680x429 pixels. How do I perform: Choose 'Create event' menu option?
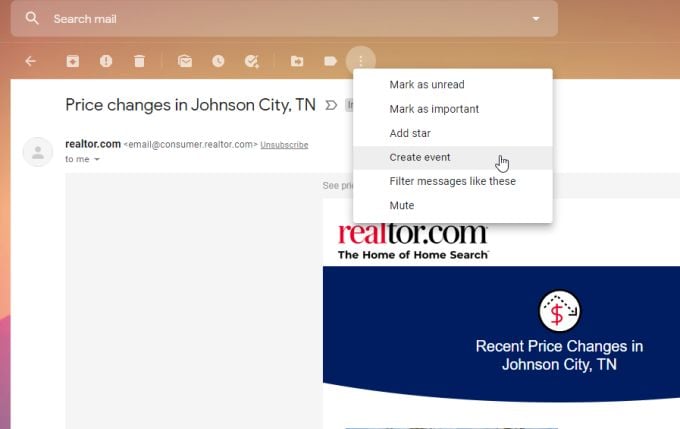click(453, 157)
